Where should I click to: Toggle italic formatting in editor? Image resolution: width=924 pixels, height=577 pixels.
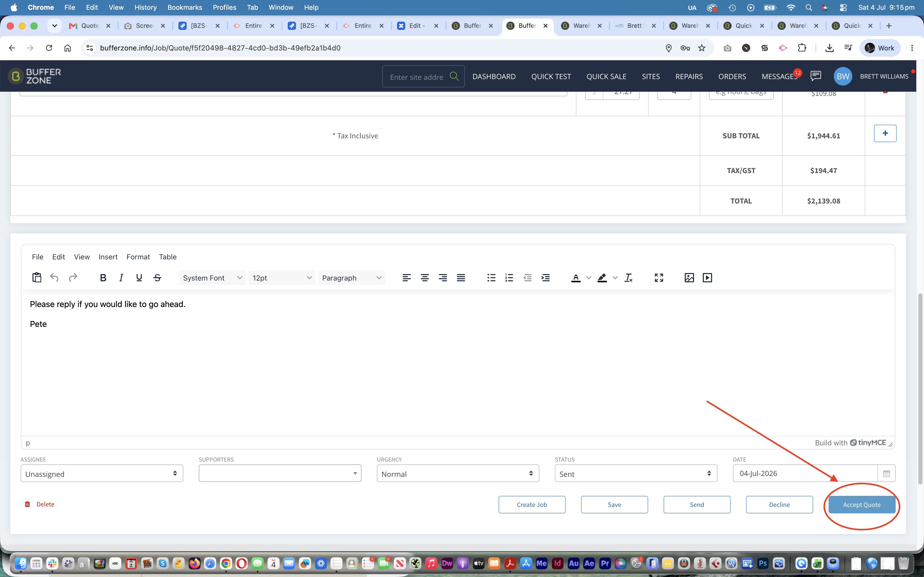click(121, 278)
